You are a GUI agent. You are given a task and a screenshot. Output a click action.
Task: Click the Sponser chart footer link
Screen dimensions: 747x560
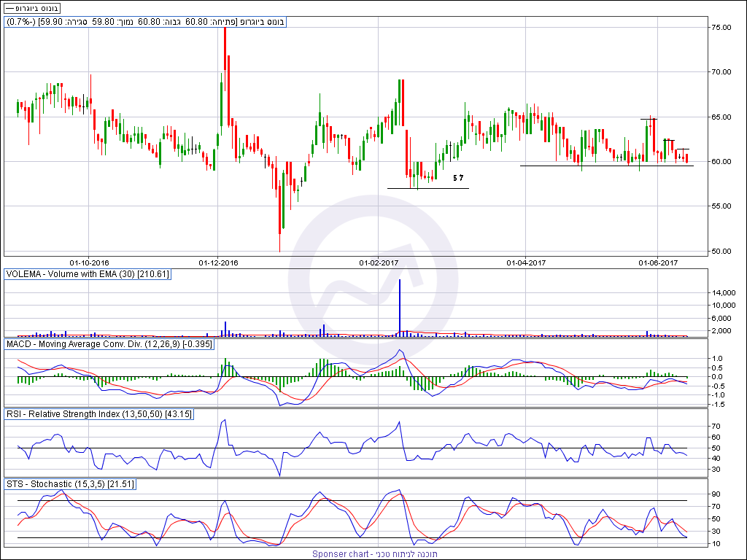coord(375,554)
